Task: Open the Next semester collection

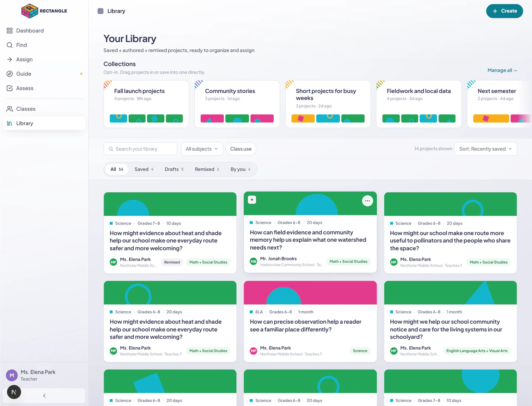Action: [x=499, y=104]
